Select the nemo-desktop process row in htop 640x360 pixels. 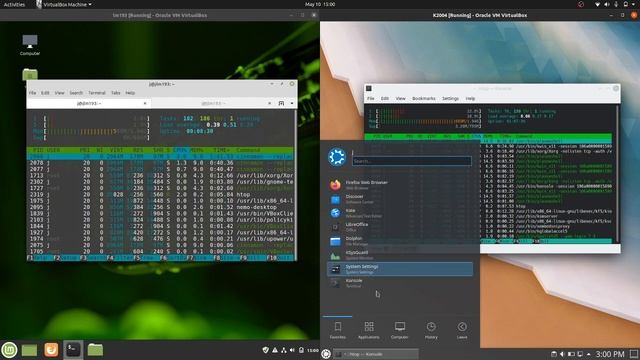click(x=161, y=207)
